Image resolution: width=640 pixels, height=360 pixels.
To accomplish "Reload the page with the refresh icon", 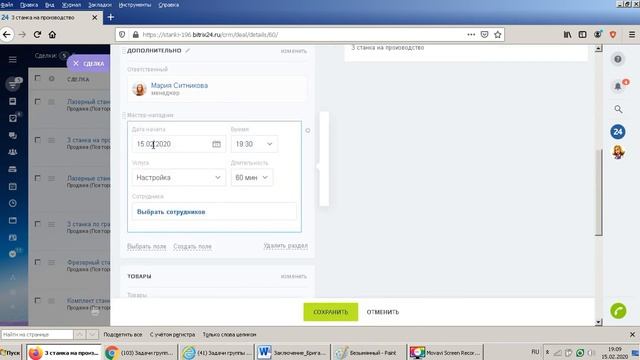I will pyautogui.click(x=37, y=35).
